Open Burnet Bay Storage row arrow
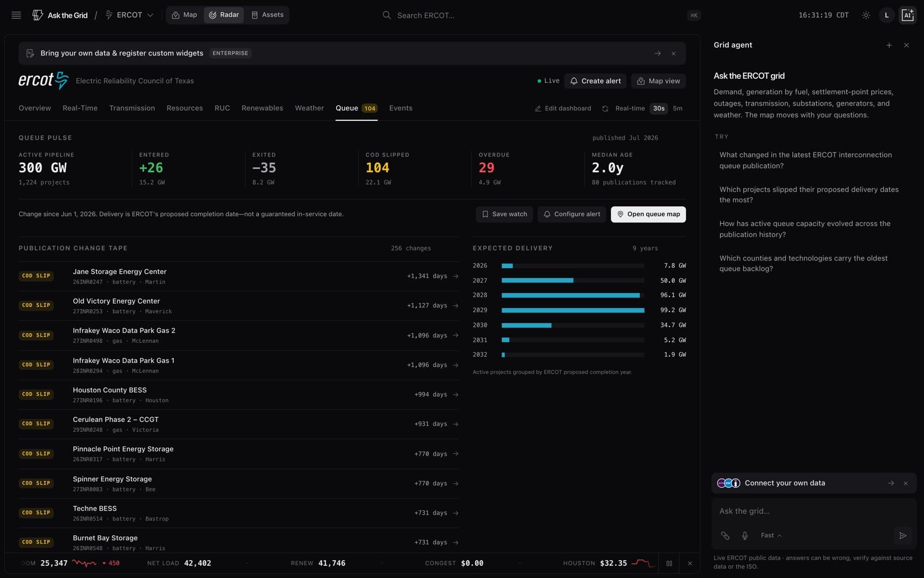Screen dimensions: 924x578 tap(456, 542)
